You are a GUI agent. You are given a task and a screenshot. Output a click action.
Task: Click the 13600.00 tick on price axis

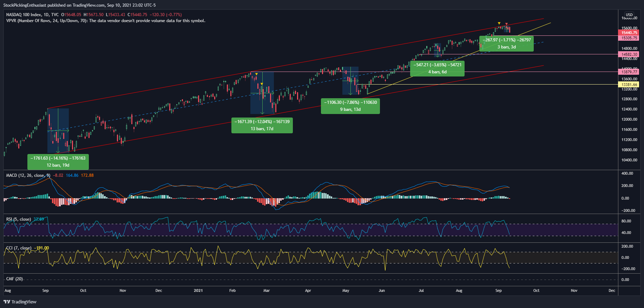tap(629, 79)
